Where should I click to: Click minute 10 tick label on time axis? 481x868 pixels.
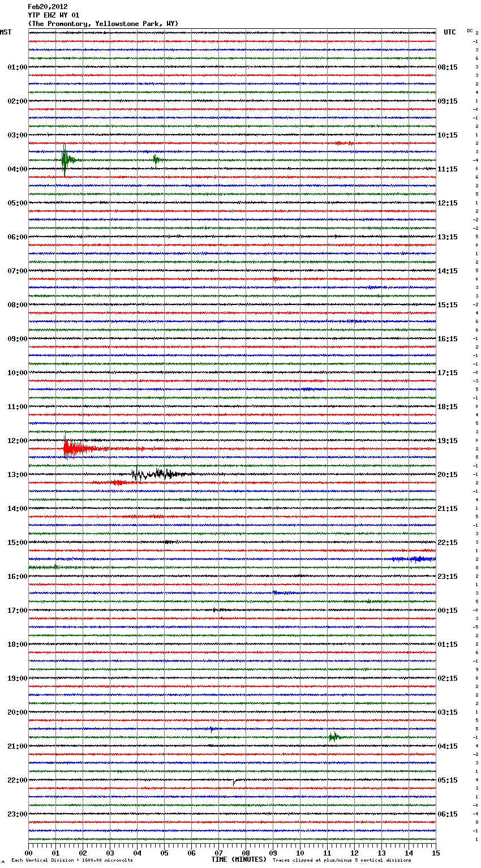(300, 853)
